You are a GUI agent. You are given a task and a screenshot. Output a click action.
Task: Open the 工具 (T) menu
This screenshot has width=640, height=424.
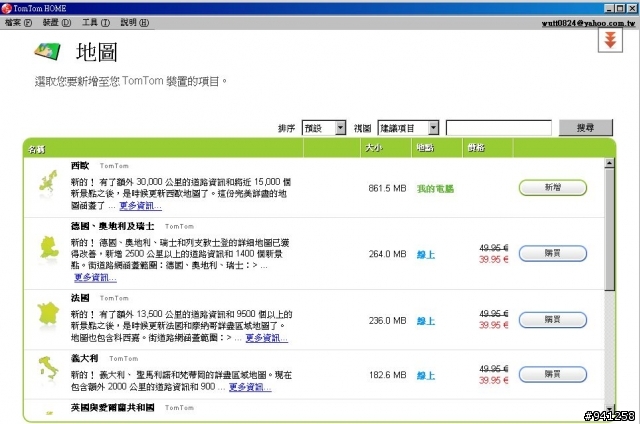tap(96, 23)
